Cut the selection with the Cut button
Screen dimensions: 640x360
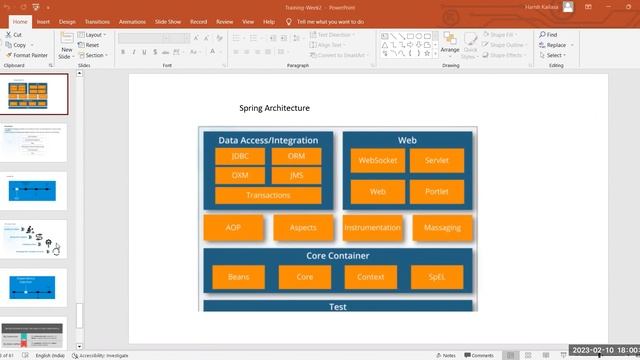[x=13, y=35]
